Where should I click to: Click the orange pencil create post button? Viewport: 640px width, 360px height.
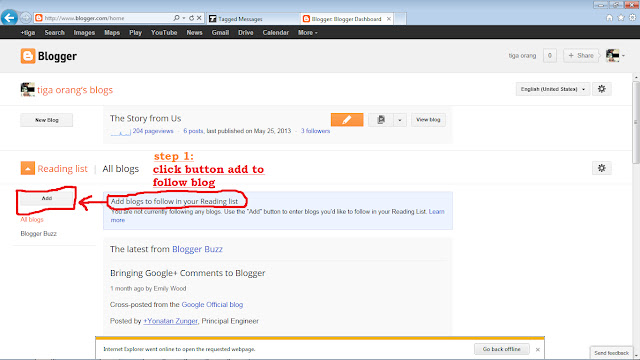click(347, 120)
